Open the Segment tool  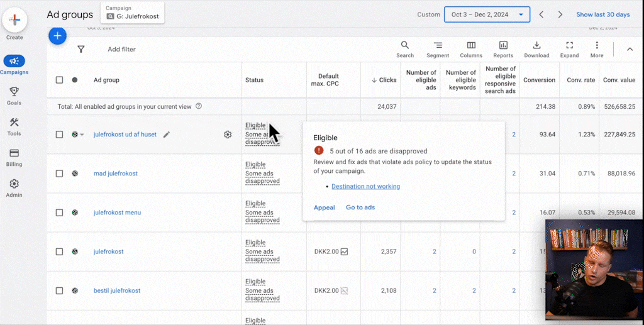438,49
